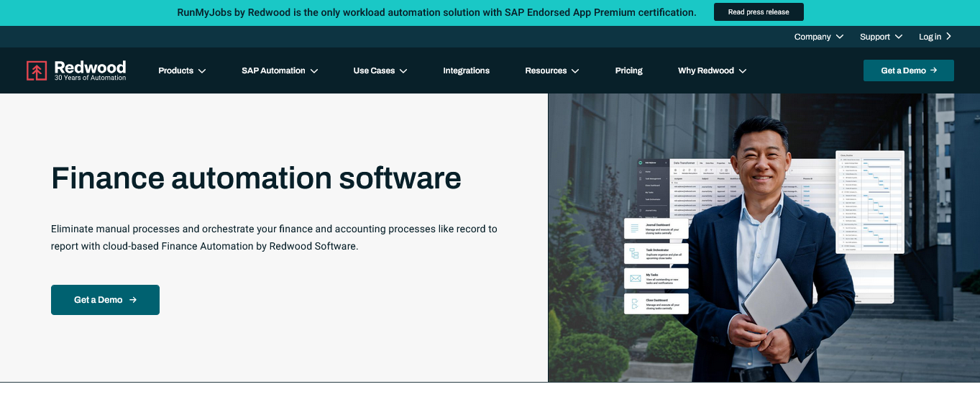Screen dimensions: 980x397
Task: Expand the chevron next to Resources
Action: 575,71
